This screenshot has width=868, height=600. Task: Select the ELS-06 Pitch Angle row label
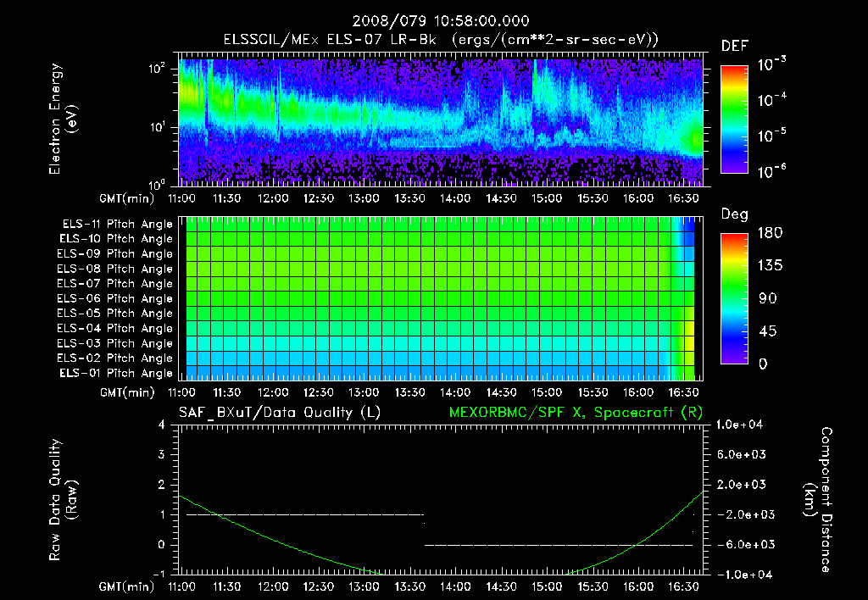tap(115, 298)
